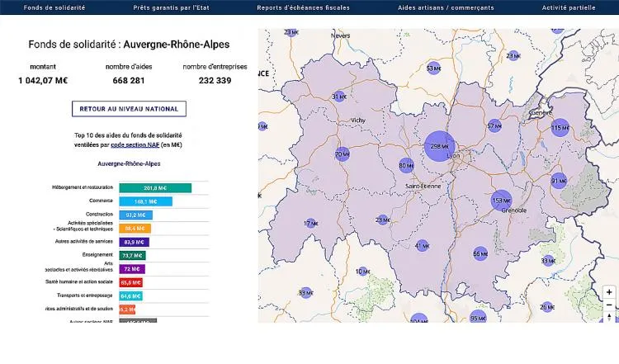Open the Fonds de solidarité tab

pyautogui.click(x=54, y=7)
